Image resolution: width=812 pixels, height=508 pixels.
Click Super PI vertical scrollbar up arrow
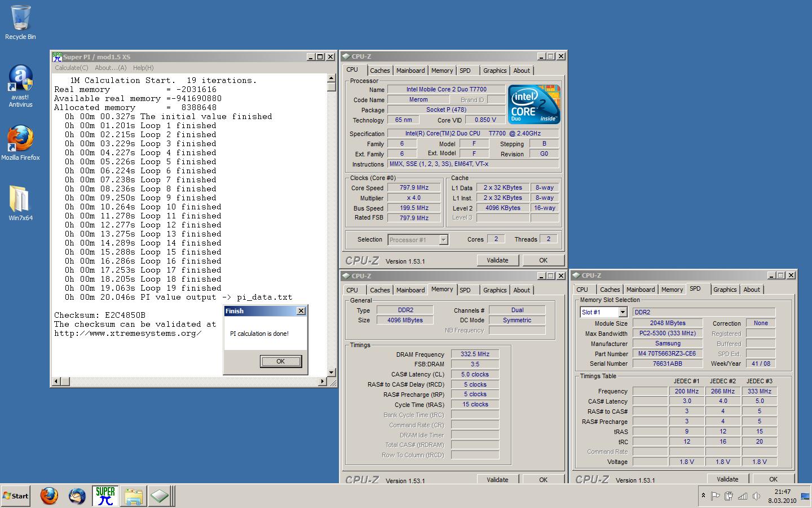click(x=332, y=78)
